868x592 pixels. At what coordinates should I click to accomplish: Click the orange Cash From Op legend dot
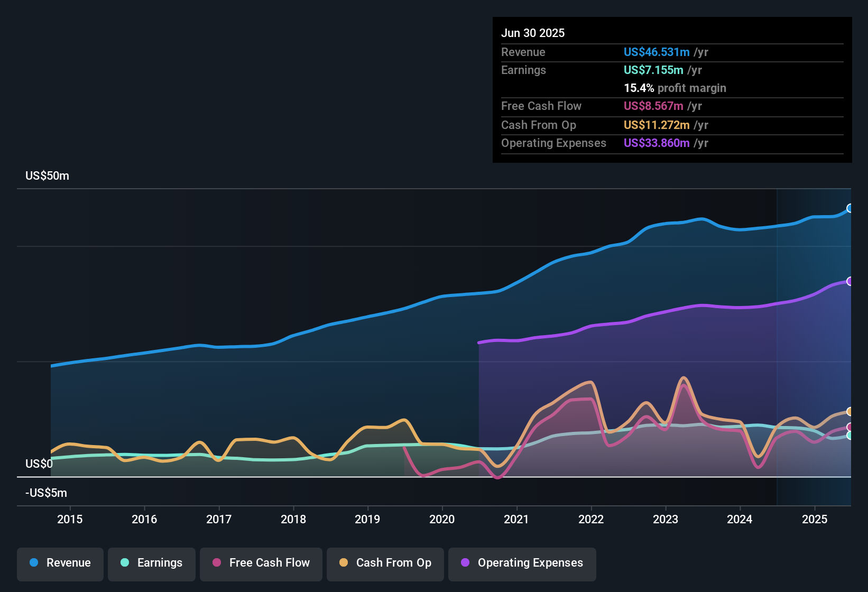tap(343, 563)
